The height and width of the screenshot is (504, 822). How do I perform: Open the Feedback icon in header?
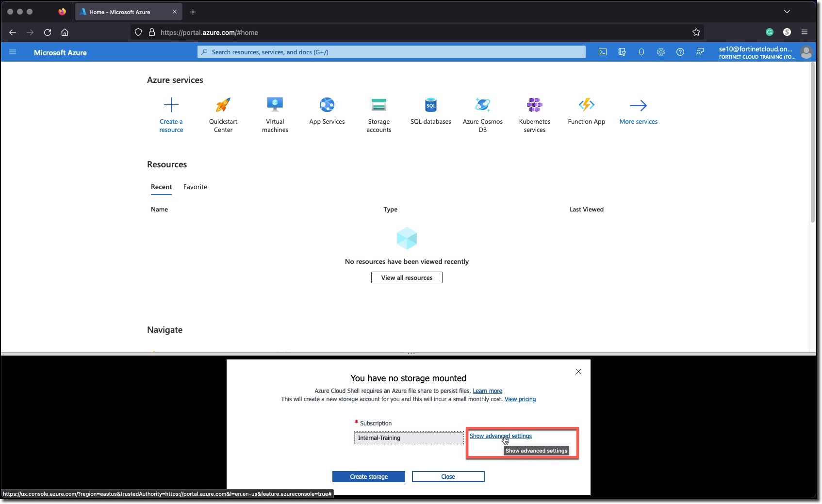click(x=700, y=52)
